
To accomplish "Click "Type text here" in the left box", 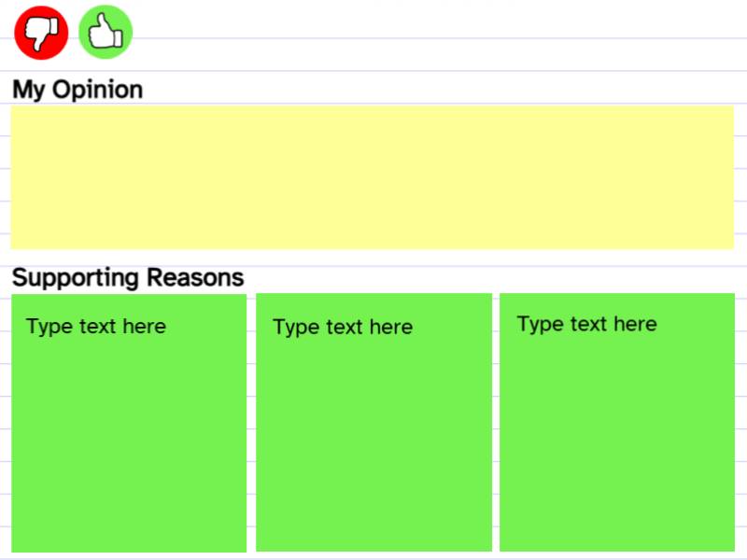I will [x=96, y=327].
